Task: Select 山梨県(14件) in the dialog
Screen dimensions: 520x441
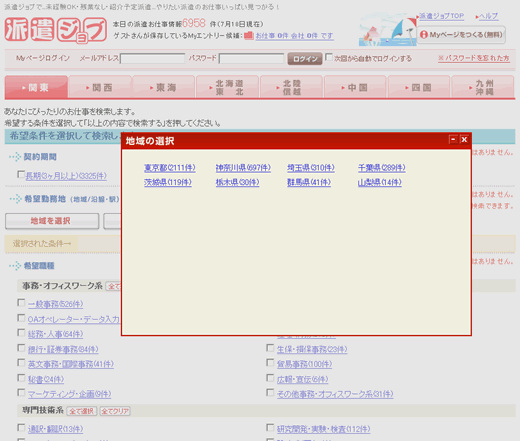Action: 380,182
